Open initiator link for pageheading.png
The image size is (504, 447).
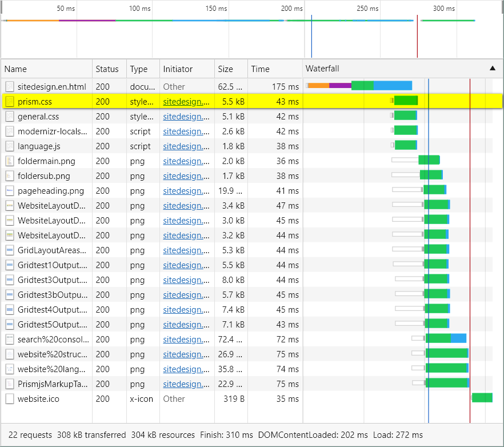(186, 191)
